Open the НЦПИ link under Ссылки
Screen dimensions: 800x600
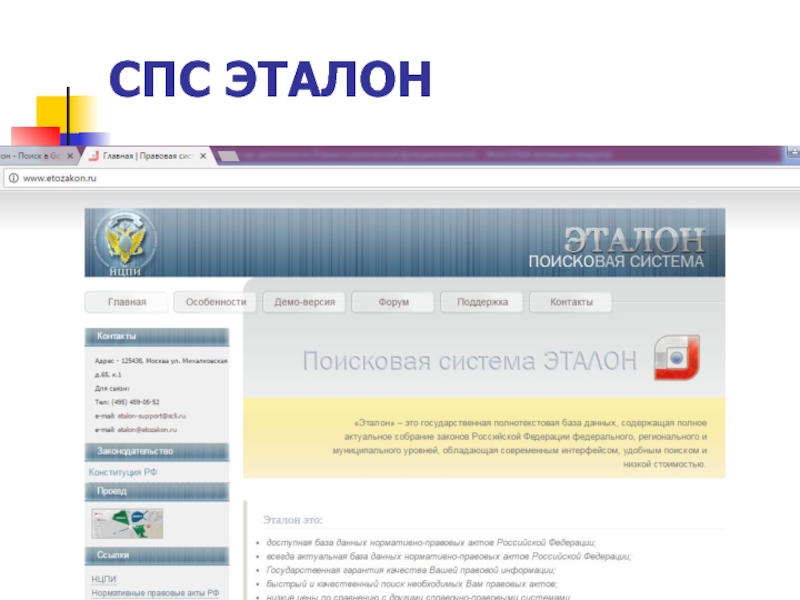pyautogui.click(x=104, y=579)
